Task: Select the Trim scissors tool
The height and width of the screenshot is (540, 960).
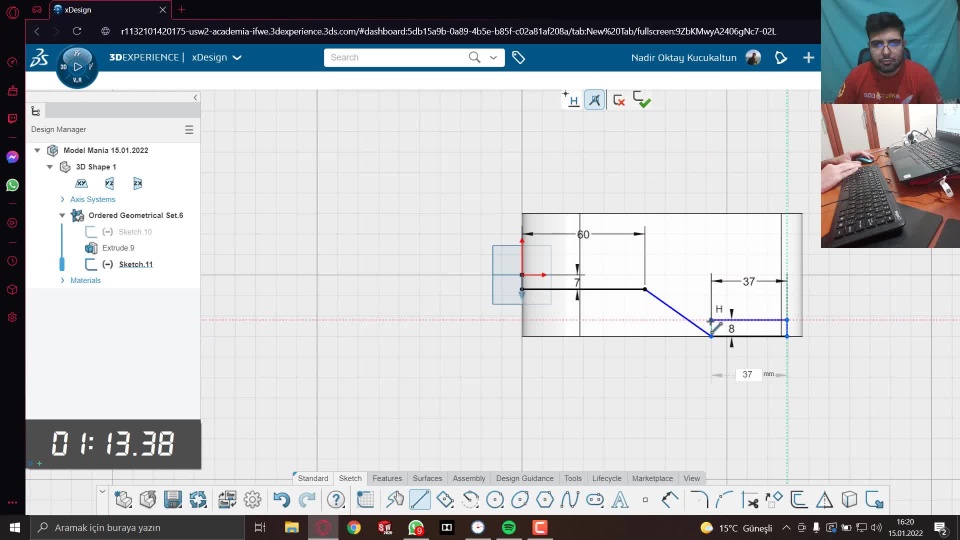Action: [x=749, y=500]
